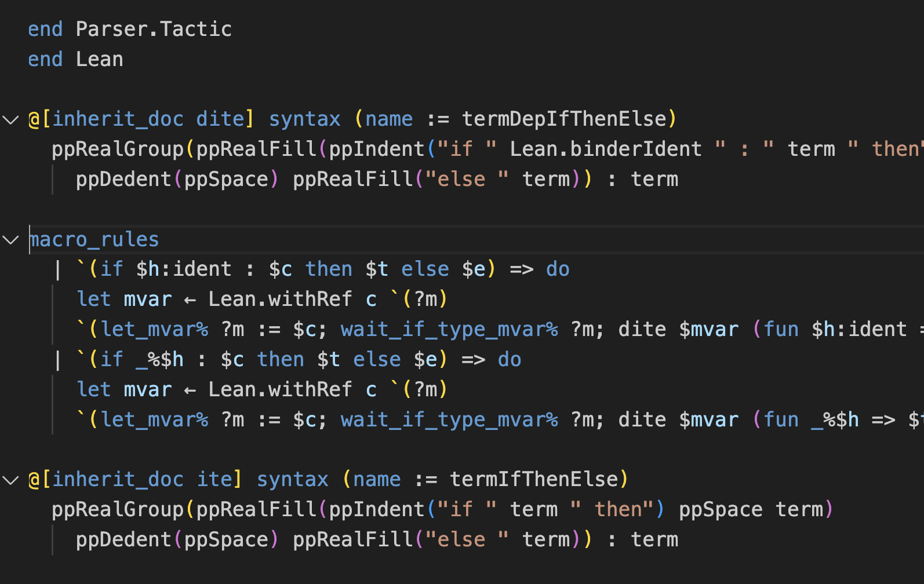Click ppIndent in the termIfThenElse definition

coord(377,510)
